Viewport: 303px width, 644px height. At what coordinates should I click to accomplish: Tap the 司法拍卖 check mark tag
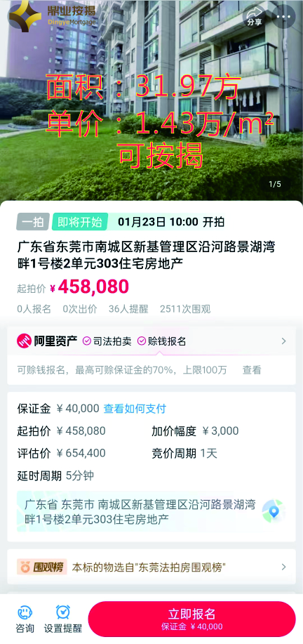tap(107, 341)
